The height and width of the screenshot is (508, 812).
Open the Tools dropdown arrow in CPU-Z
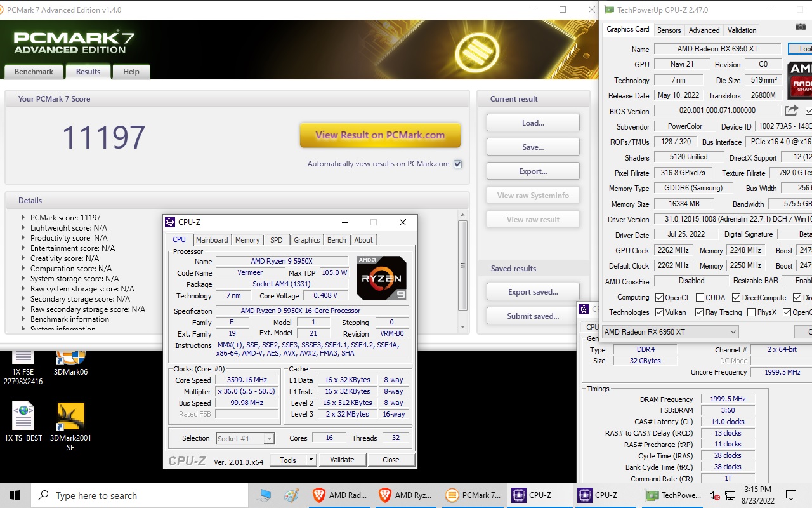click(x=311, y=460)
